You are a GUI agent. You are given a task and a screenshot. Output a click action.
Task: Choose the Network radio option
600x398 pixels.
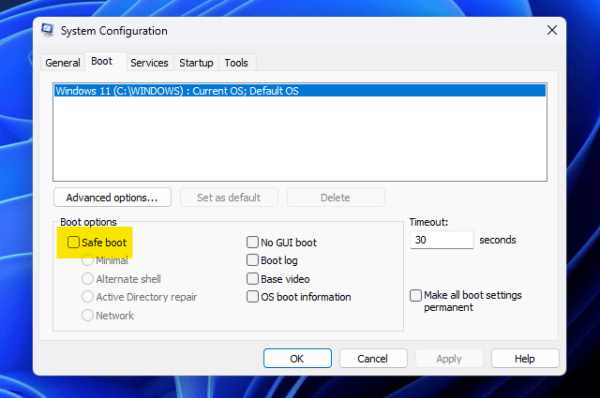click(x=88, y=315)
